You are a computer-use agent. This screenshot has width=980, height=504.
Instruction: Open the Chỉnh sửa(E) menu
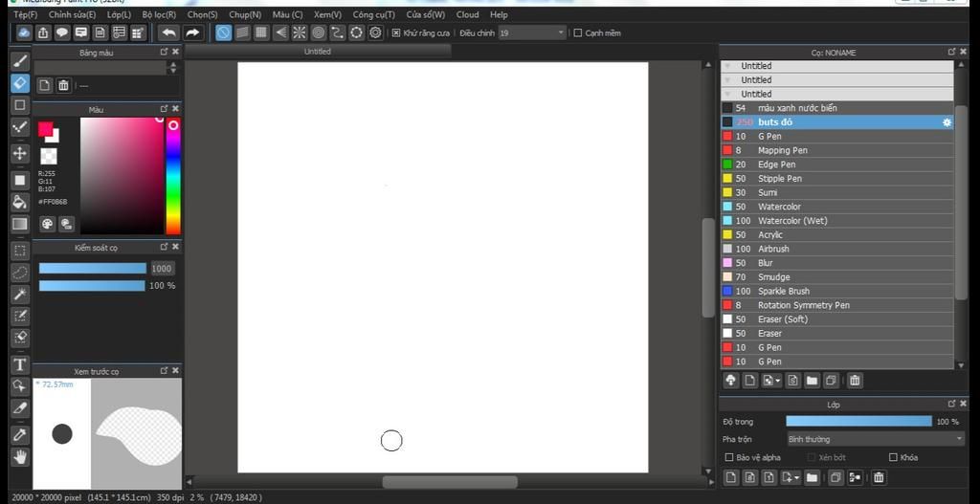73,14
